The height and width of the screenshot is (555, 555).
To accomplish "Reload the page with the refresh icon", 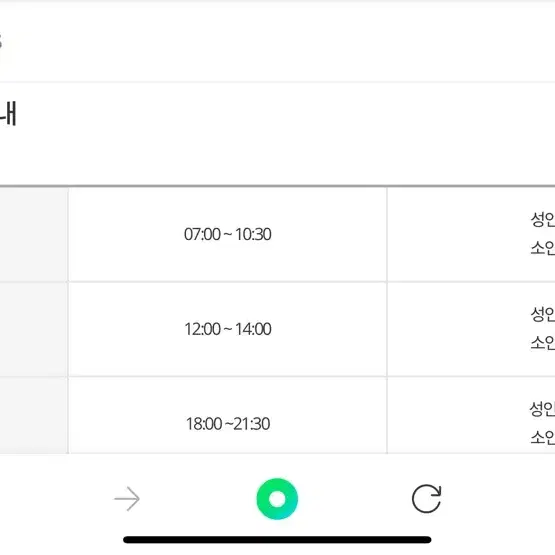I will pos(427,499).
